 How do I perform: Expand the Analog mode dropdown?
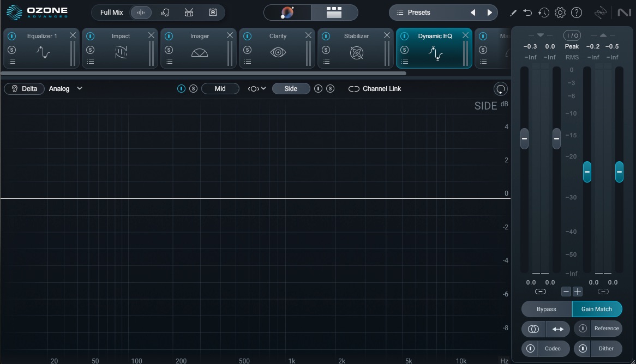80,88
